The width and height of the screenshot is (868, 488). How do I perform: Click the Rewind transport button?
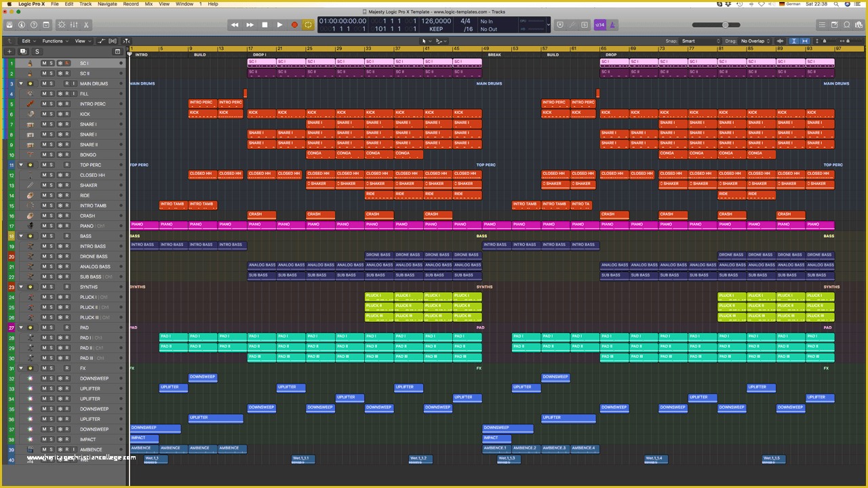point(235,25)
